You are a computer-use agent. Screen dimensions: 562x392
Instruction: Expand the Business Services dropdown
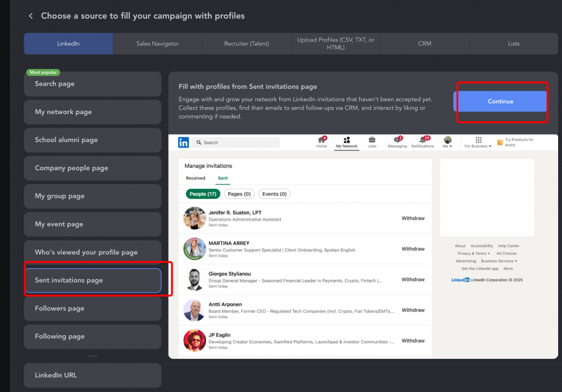pyautogui.click(x=498, y=261)
